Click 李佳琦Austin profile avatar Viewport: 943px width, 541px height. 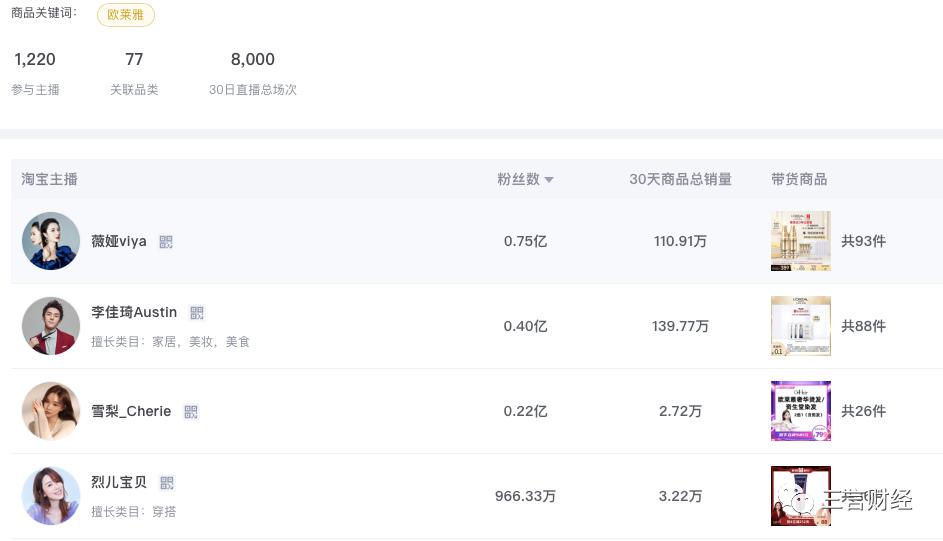[51, 326]
